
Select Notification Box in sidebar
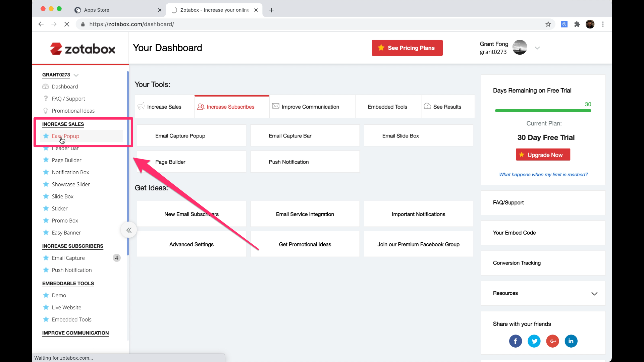click(70, 172)
